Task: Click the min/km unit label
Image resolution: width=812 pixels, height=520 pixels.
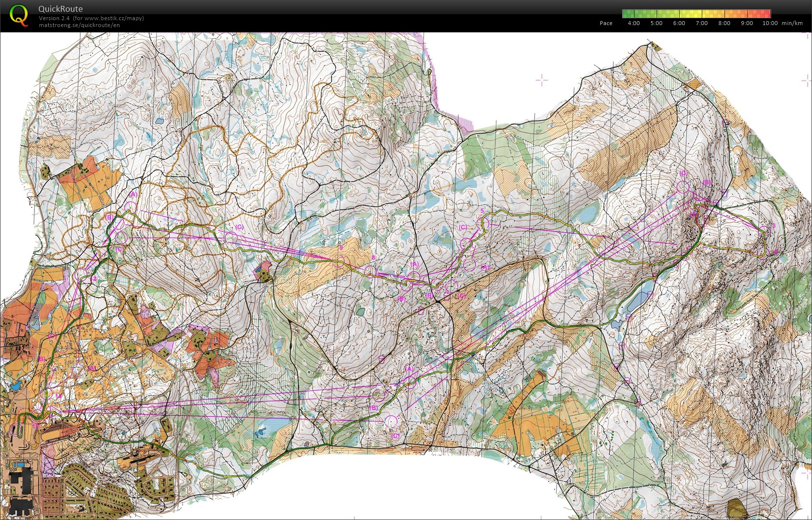Action: pyautogui.click(x=792, y=23)
